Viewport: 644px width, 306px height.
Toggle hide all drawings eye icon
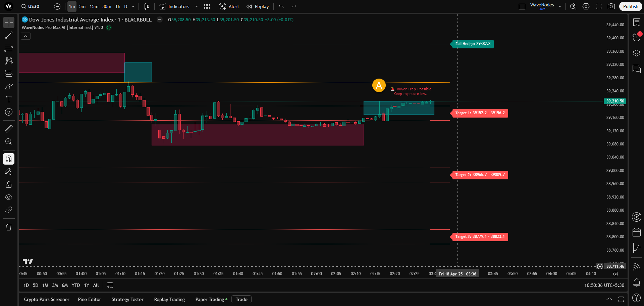tap(9, 197)
